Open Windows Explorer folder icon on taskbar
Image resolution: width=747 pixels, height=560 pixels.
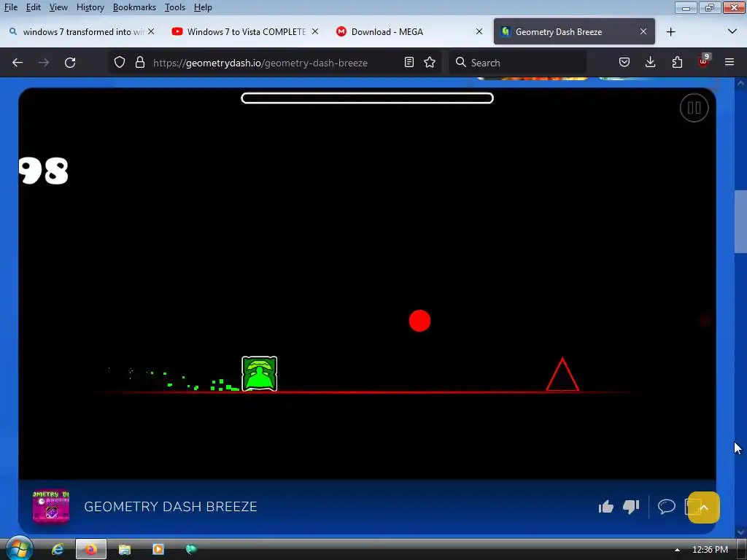click(x=124, y=550)
